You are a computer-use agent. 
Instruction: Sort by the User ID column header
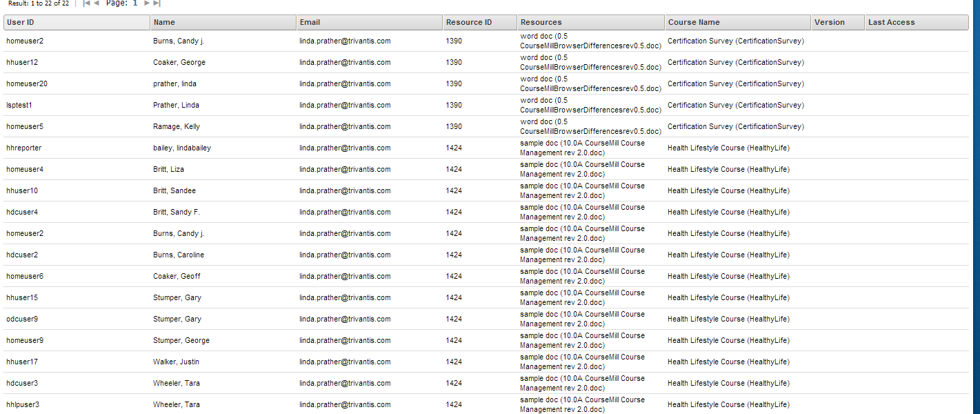(x=77, y=23)
